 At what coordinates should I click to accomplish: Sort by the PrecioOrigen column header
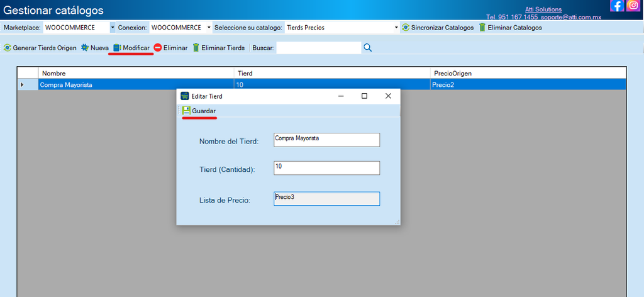tap(528, 73)
